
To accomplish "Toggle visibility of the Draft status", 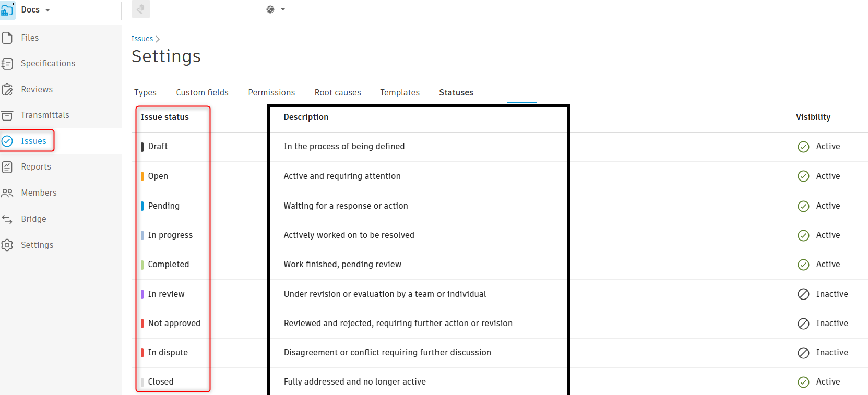I will [803, 147].
